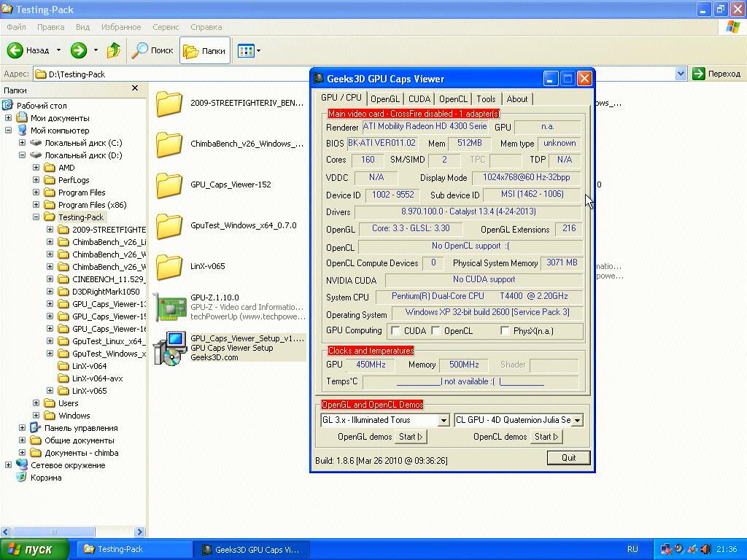The height and width of the screenshot is (560, 747).
Task: Click the GPU_Caps_Viewer_Setup installer icon
Action: pos(169,348)
